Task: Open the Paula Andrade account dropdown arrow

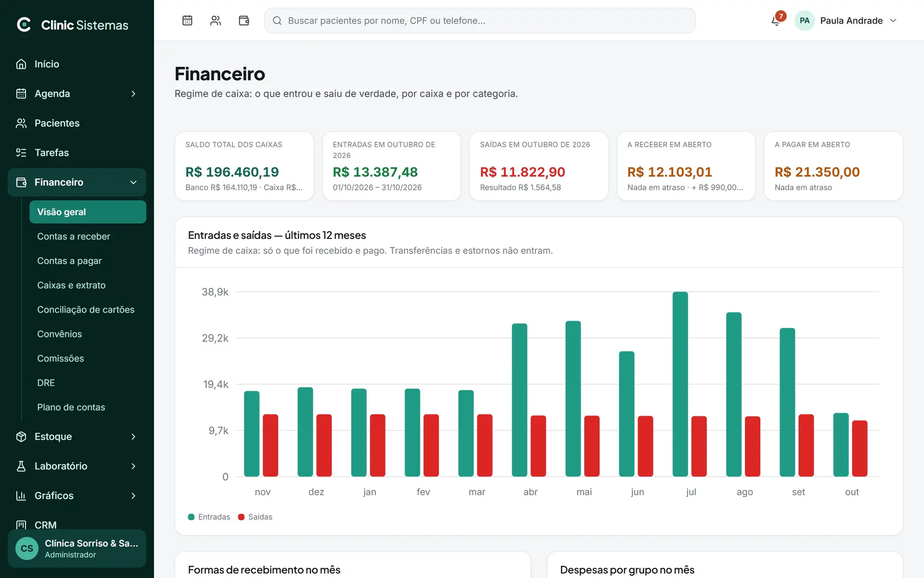Action: tap(893, 20)
